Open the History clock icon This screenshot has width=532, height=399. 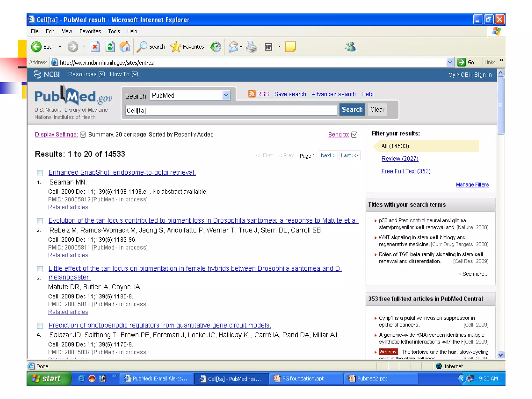(x=216, y=47)
